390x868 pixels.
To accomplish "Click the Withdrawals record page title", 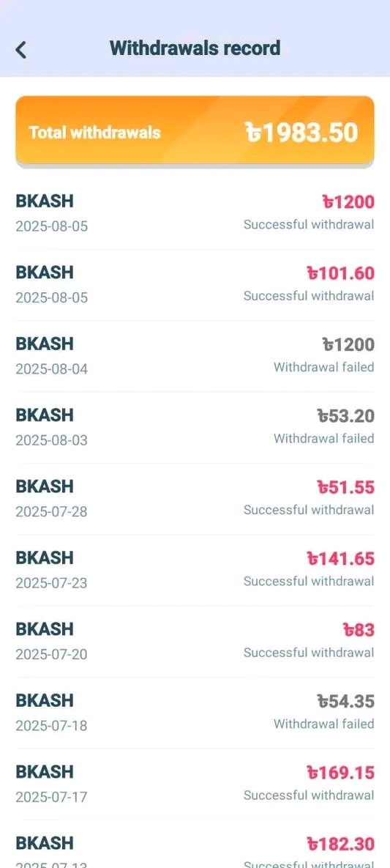I will click(x=195, y=48).
